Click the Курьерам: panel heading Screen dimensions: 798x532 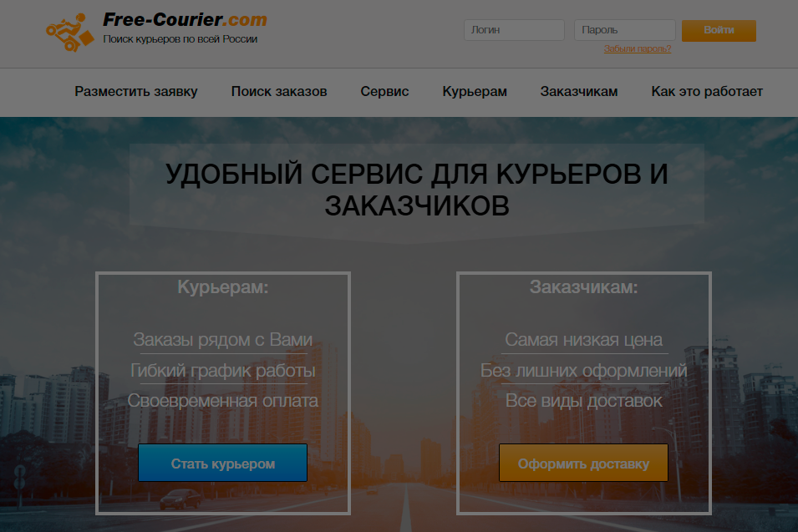point(223,287)
